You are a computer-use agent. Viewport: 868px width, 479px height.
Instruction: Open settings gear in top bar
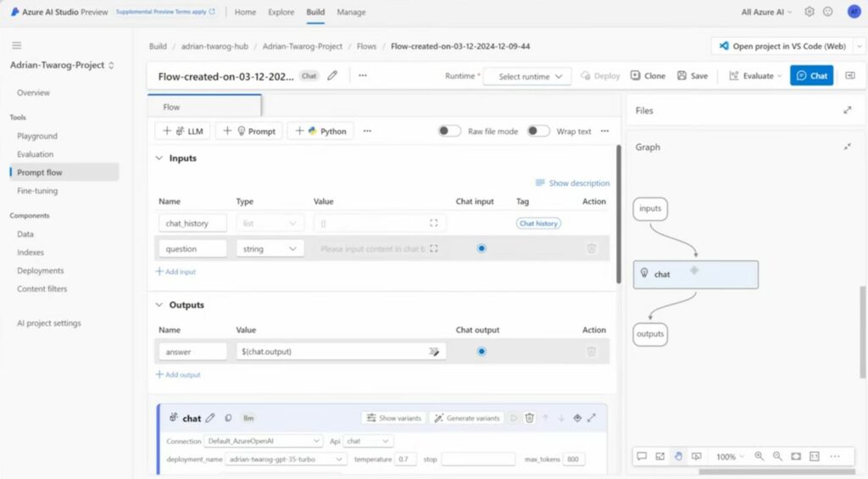click(x=810, y=12)
